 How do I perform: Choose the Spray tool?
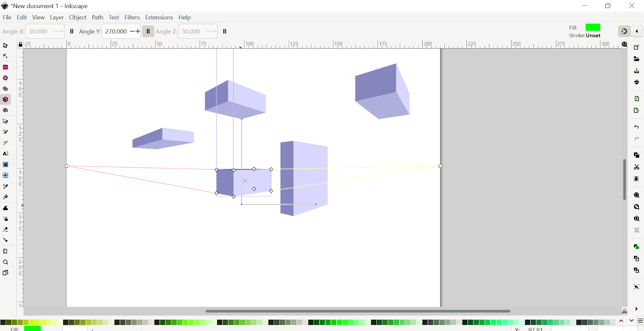click(x=6, y=219)
